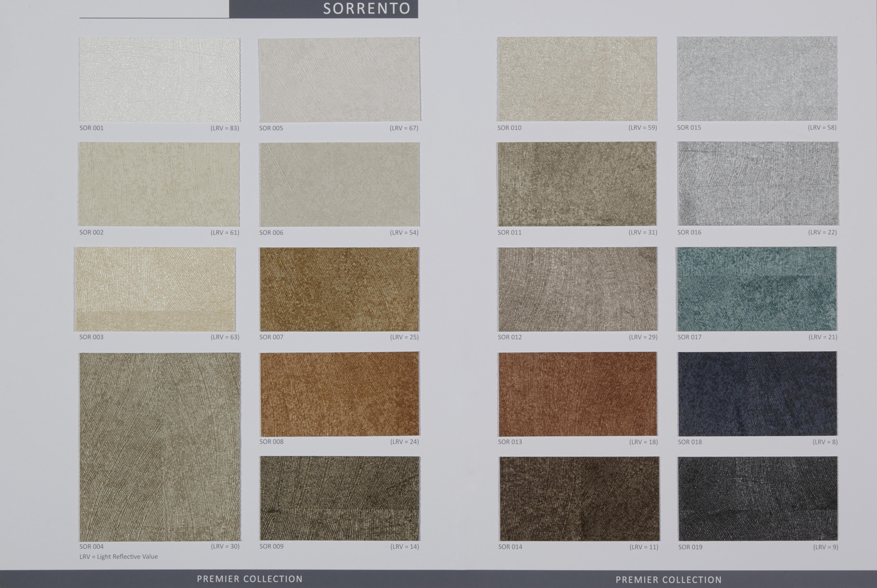
Task: Click the SOR 003 pale gold swatch
Action: coord(155,289)
